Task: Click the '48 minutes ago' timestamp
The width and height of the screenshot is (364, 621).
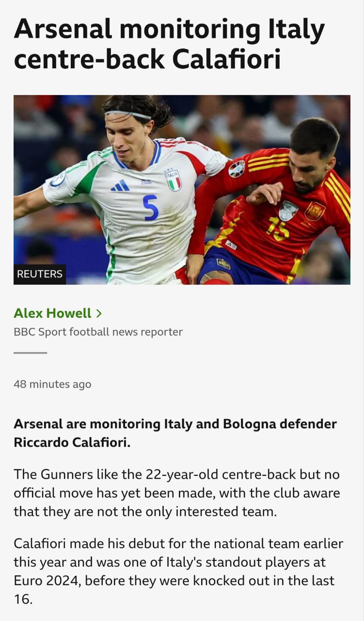Action: pyautogui.click(x=52, y=384)
